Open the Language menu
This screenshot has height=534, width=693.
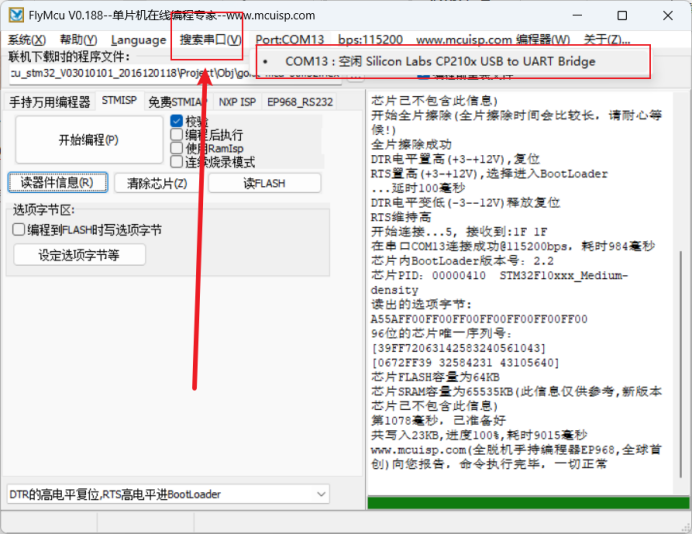[x=138, y=40]
